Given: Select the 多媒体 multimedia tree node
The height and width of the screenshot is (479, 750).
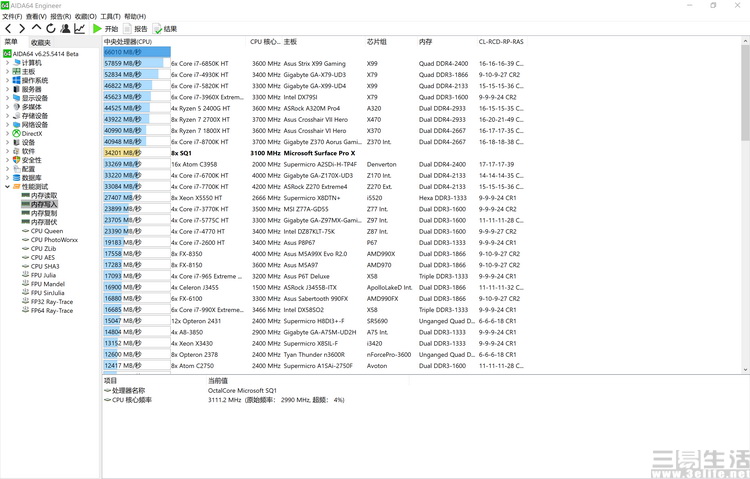Looking at the screenshot, I should point(28,107).
